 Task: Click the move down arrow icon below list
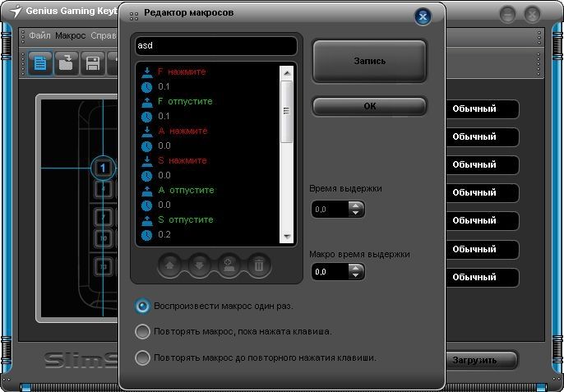click(x=199, y=265)
